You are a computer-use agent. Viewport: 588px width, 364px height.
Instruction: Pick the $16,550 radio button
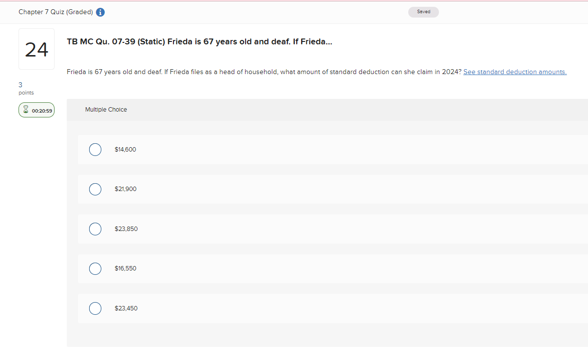(95, 268)
